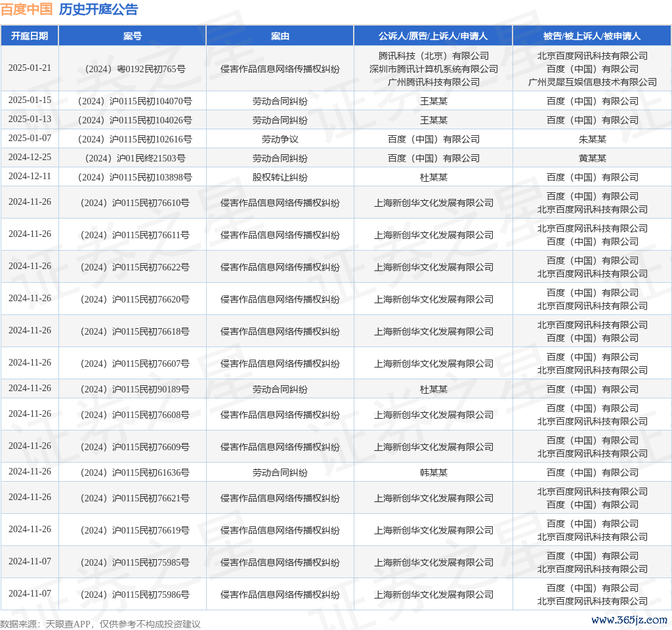This screenshot has width=672, height=630.
Task: Select the '案由' column header
Action: pyautogui.click(x=280, y=36)
